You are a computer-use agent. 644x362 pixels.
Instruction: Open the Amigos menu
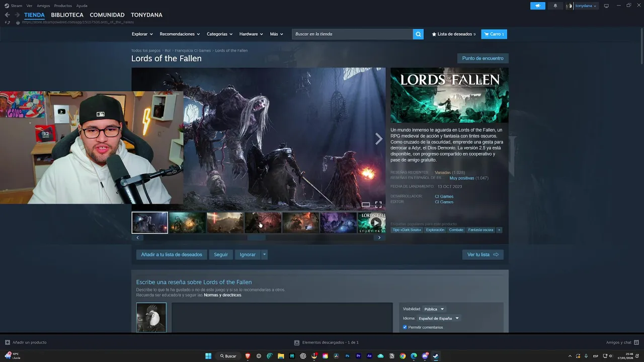pyautogui.click(x=43, y=6)
